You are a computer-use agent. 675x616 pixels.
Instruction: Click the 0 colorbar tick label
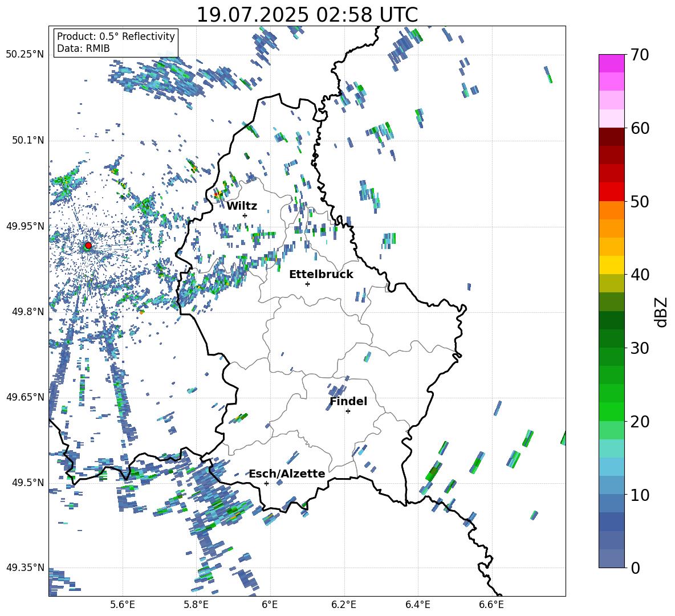coord(635,568)
